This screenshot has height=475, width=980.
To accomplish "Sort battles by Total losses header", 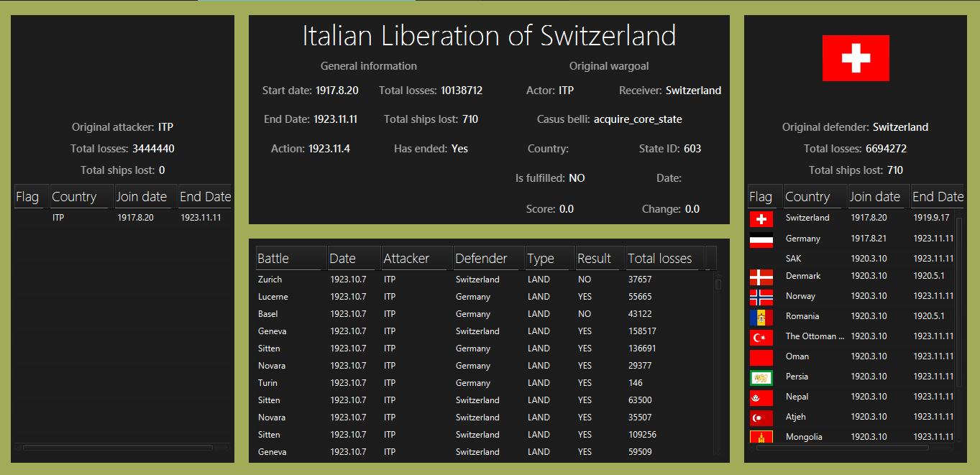I will (665, 258).
